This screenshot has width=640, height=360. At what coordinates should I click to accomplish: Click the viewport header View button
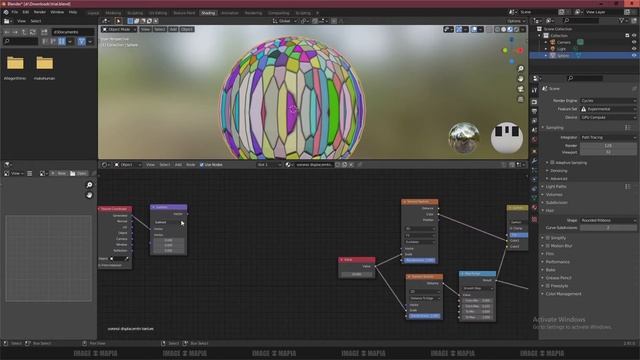pos(145,29)
